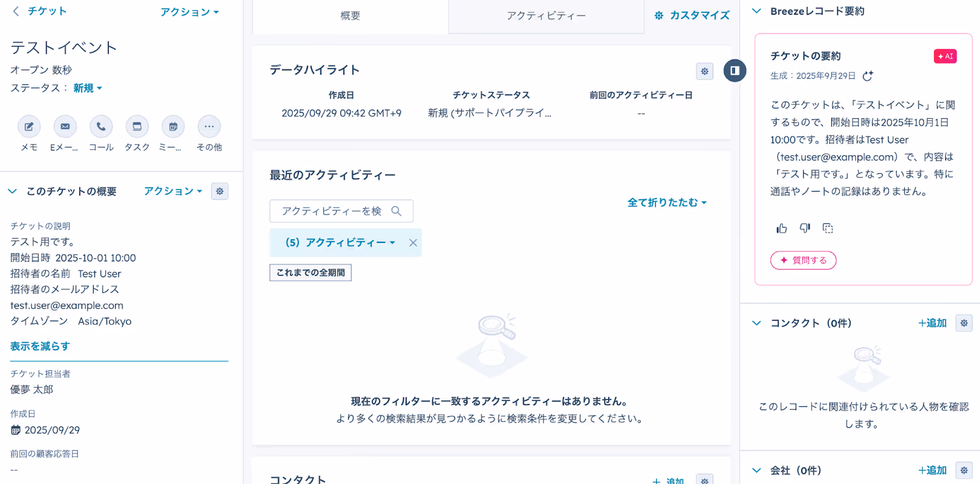Screen dimensions: 980x484
Task: Open gear in bottom コンタクト card
Action: pos(705,480)
